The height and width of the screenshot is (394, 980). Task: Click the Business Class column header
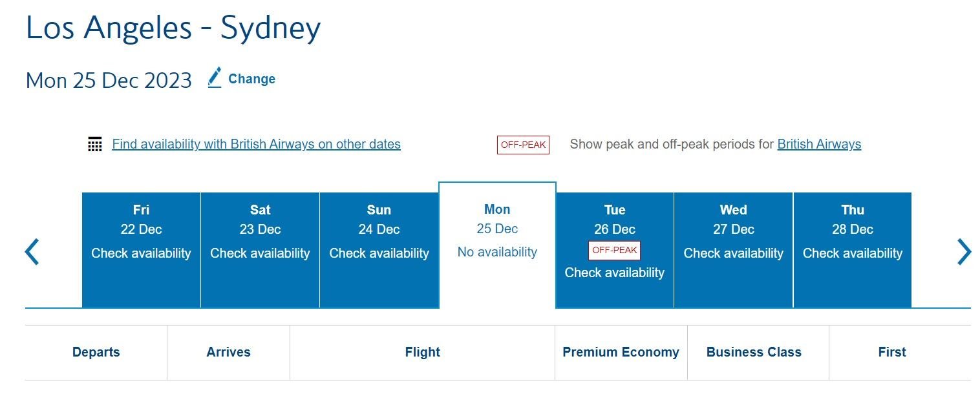point(754,352)
